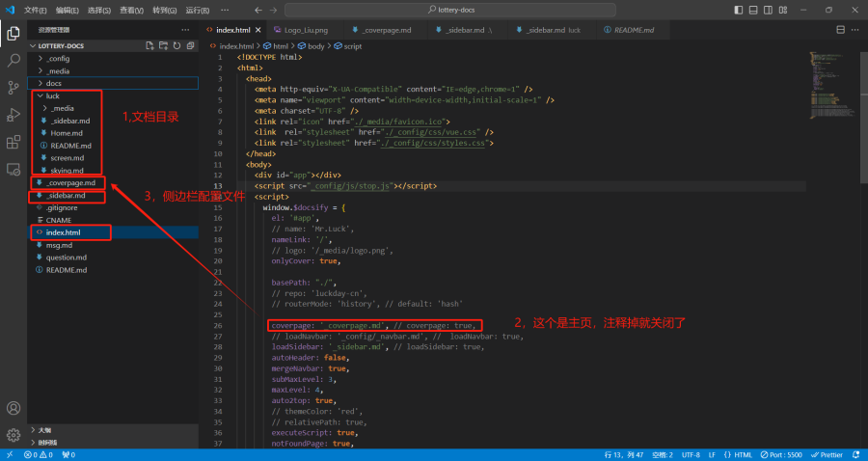Open the 转到(G) menu

coord(164,10)
